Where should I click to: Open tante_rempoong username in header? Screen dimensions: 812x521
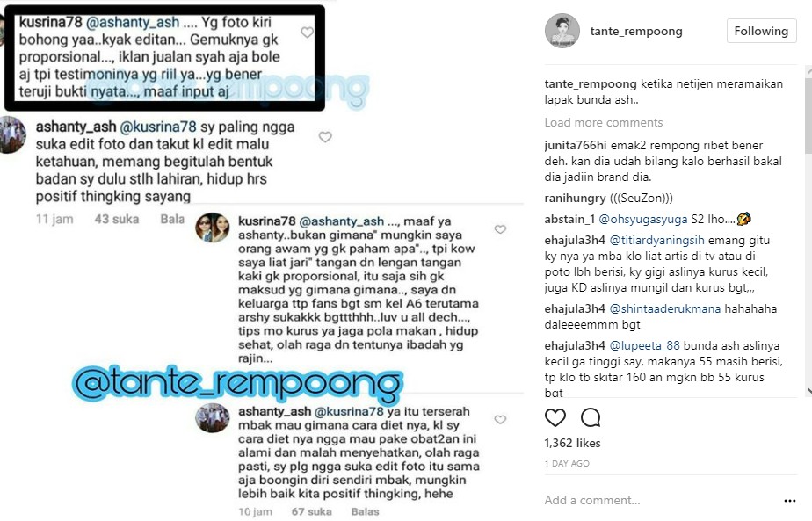click(636, 31)
